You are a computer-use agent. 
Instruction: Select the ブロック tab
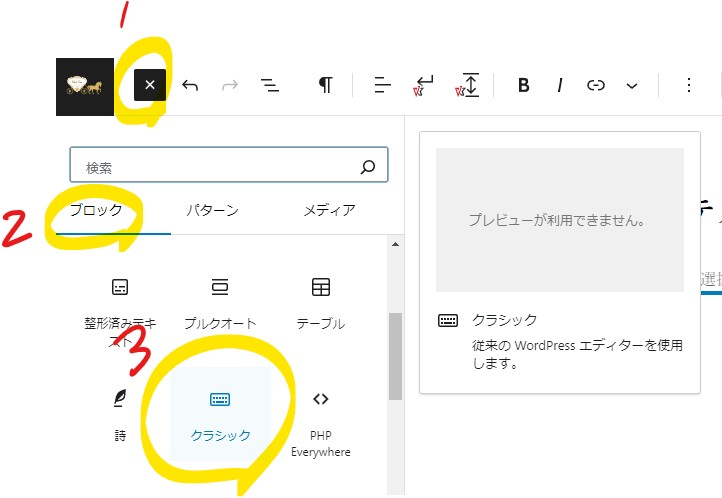[x=96, y=210]
